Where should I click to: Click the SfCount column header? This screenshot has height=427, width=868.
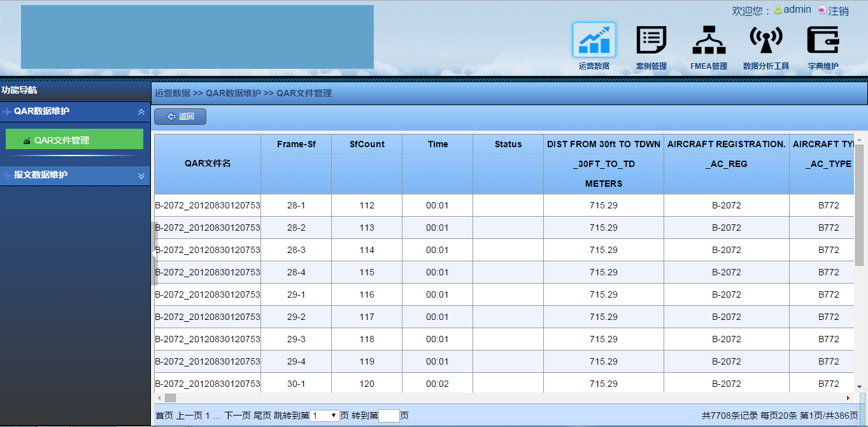(x=367, y=144)
